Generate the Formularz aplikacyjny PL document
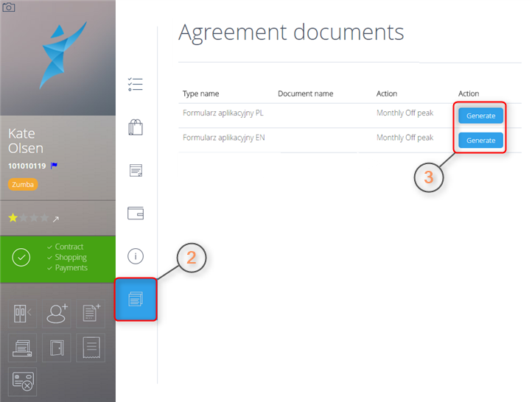The height and width of the screenshot is (402, 532). pyautogui.click(x=480, y=116)
